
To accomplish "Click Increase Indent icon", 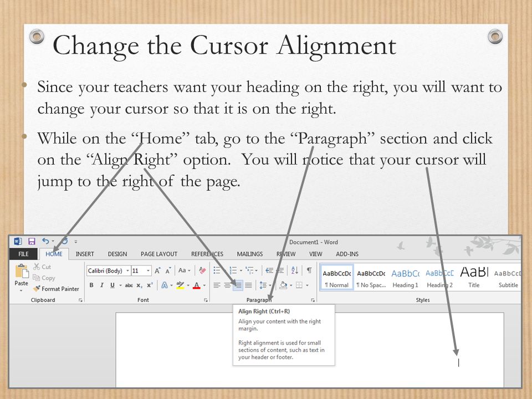I will pos(280,270).
